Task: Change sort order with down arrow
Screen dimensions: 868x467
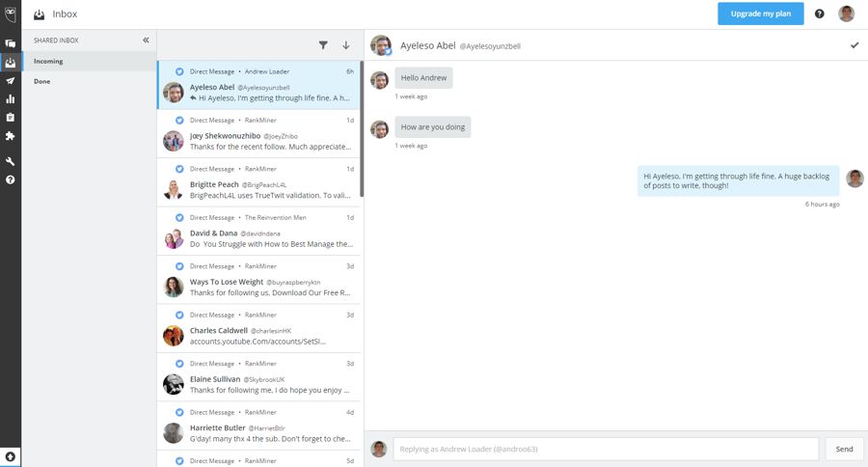Action: 346,45
